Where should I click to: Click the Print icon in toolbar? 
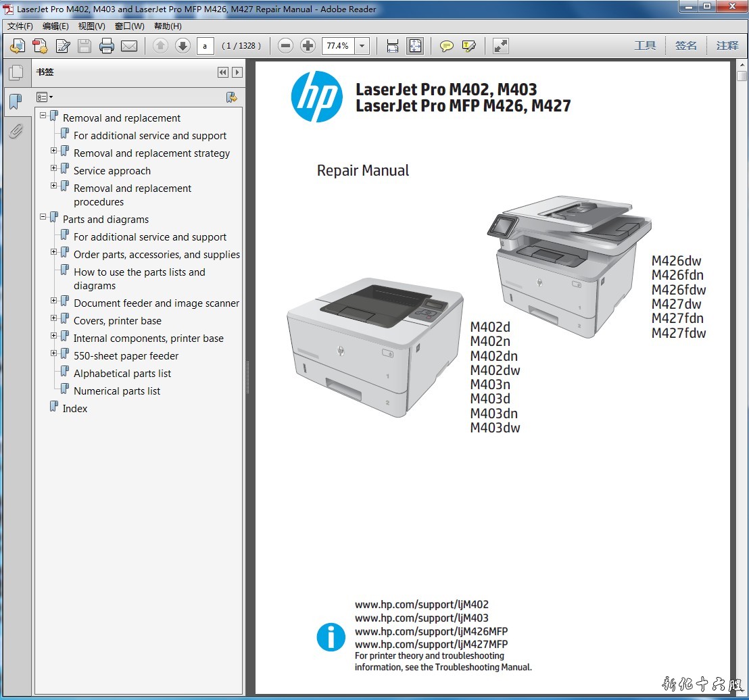(x=107, y=46)
